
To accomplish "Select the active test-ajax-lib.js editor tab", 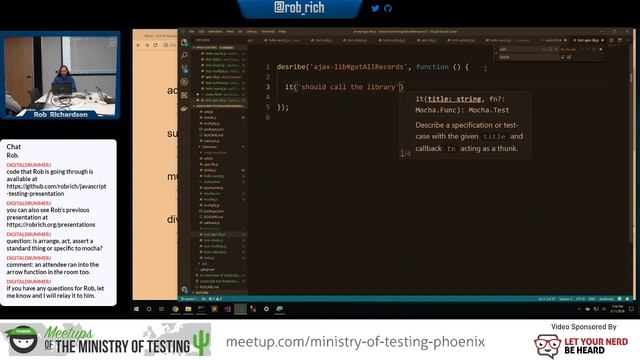I will pos(588,40).
